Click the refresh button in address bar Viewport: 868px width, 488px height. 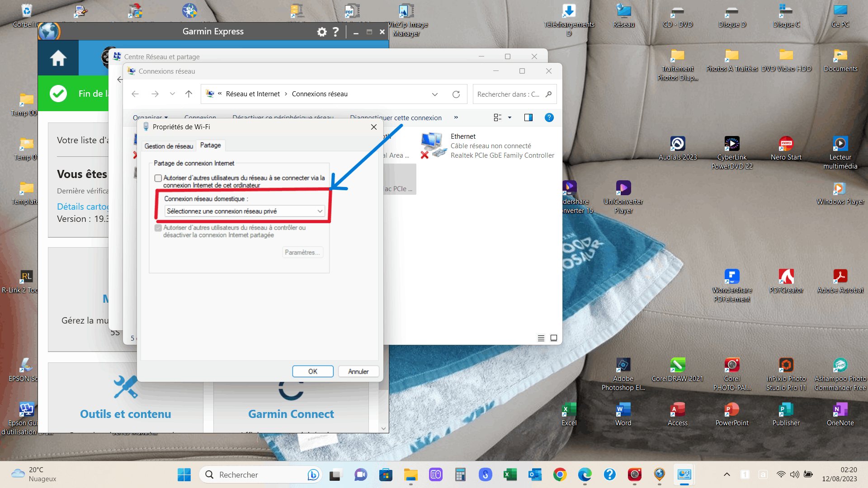click(x=456, y=94)
